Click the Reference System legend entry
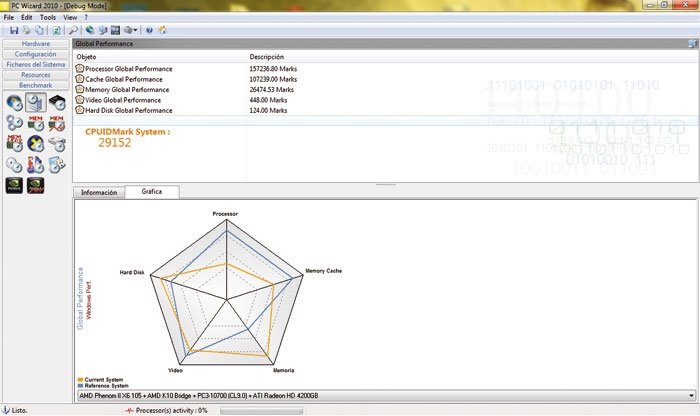Image resolution: width=700 pixels, height=416 pixels. pyautogui.click(x=103, y=386)
